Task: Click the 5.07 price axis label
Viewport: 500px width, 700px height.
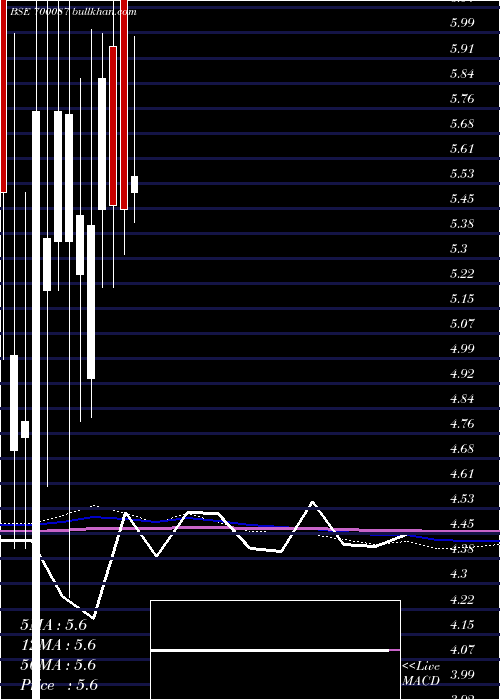Action: 462,323
